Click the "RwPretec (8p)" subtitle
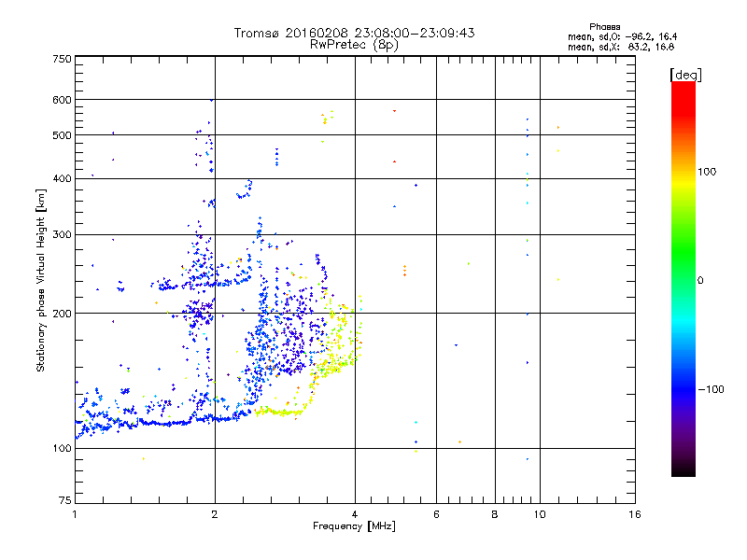The width and height of the screenshot is (747, 560). click(354, 45)
